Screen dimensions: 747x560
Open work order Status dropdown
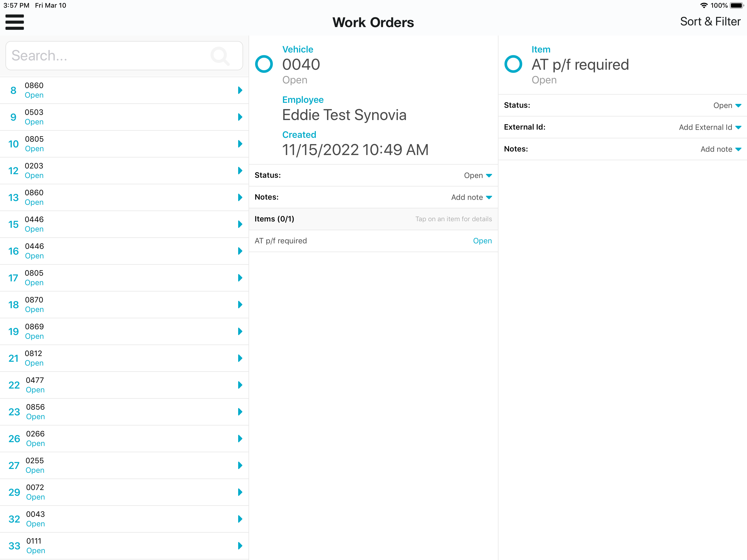(x=478, y=175)
